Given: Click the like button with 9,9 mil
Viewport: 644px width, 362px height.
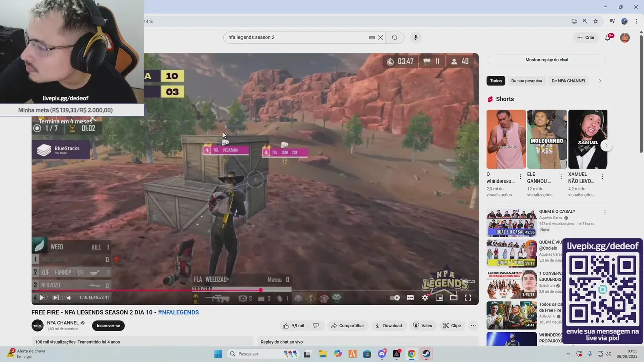Looking at the screenshot, I should point(293,326).
